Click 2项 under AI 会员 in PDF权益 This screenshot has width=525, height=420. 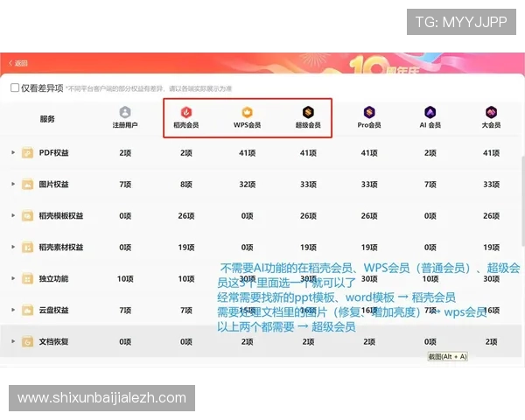point(430,153)
